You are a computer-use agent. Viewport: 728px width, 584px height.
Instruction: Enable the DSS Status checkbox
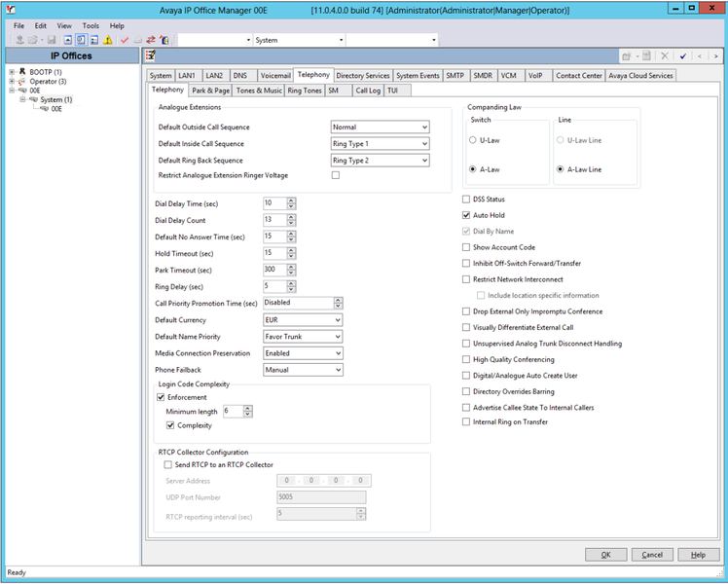(x=466, y=200)
